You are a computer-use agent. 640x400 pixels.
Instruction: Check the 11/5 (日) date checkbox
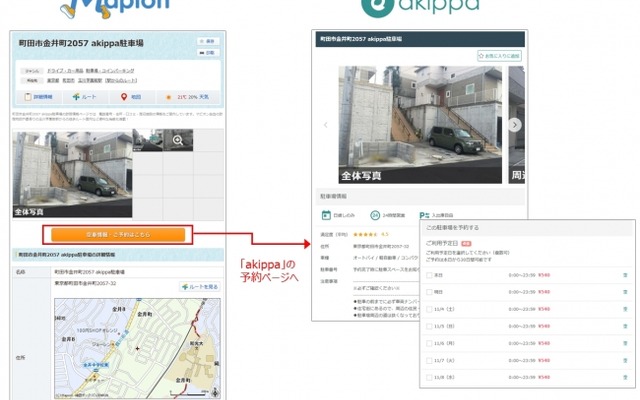[429, 327]
